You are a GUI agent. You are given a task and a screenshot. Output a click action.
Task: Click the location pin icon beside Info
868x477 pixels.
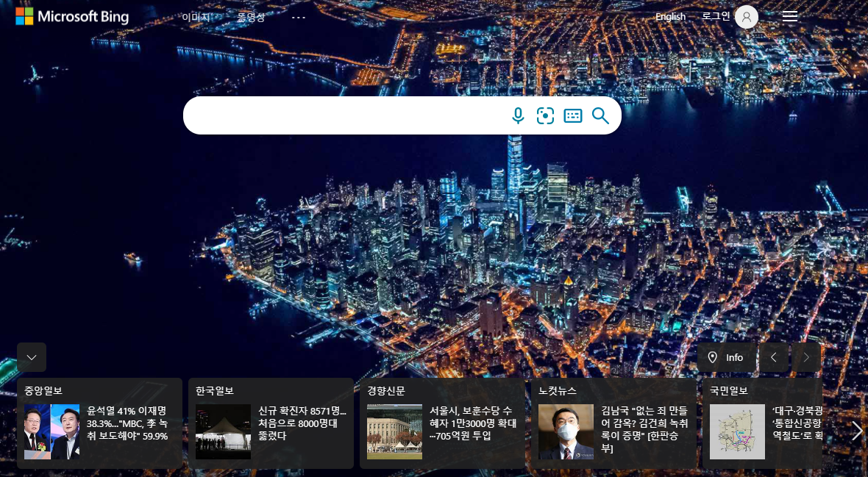pyautogui.click(x=713, y=357)
